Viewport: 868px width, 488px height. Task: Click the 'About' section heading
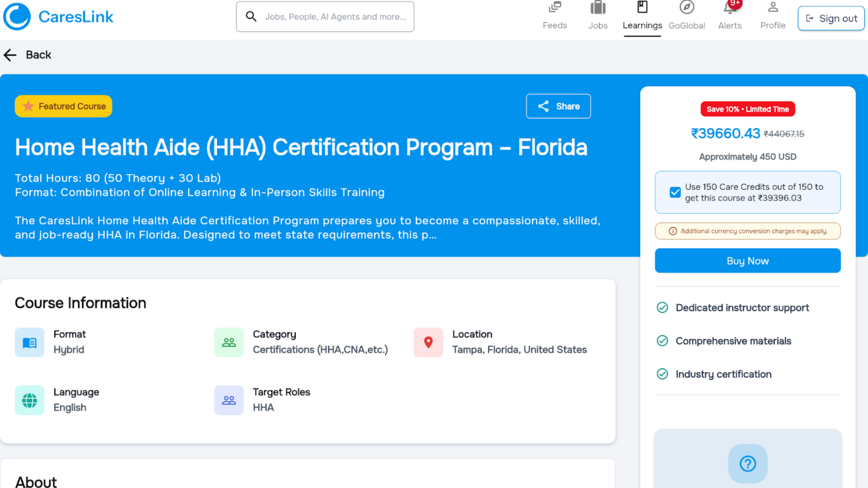tap(36, 482)
